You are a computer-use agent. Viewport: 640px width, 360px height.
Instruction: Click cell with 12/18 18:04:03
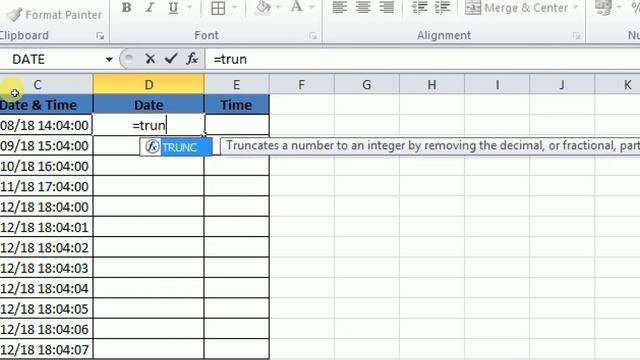click(x=46, y=268)
